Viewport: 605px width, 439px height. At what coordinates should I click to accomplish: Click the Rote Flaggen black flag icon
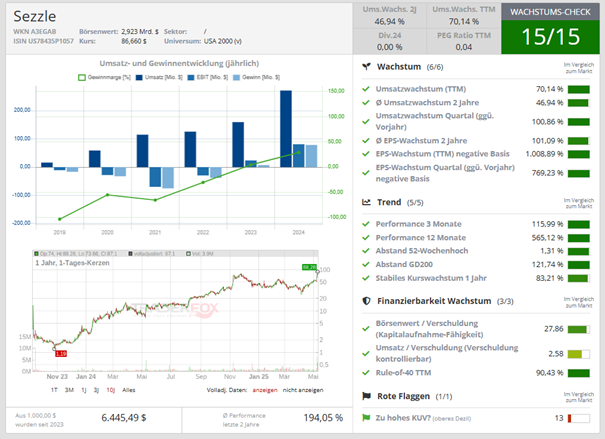tap(366, 396)
